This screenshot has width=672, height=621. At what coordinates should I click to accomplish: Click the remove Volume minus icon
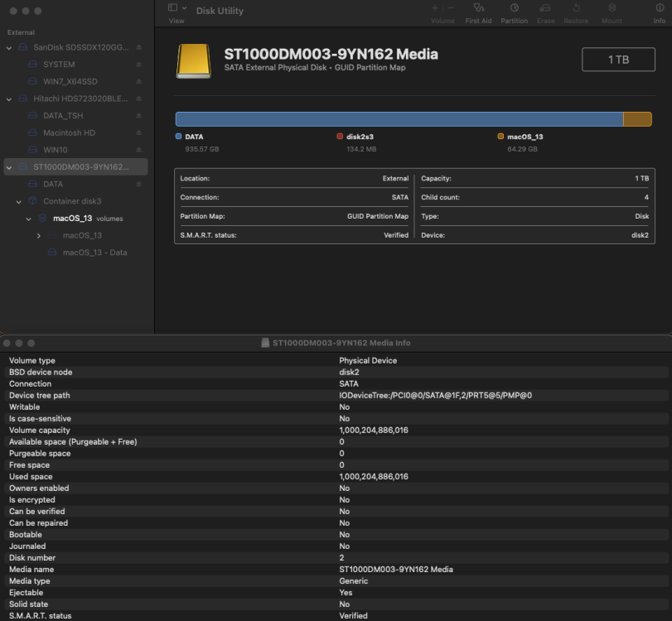[x=451, y=7]
